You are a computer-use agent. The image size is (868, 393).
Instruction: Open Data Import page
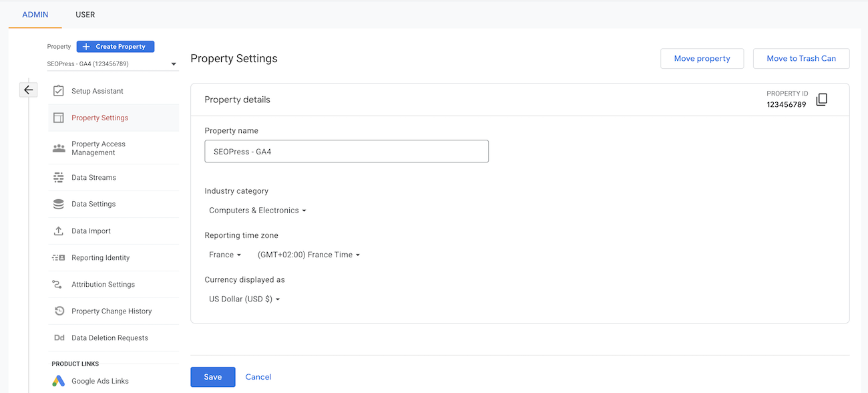pyautogui.click(x=114, y=231)
